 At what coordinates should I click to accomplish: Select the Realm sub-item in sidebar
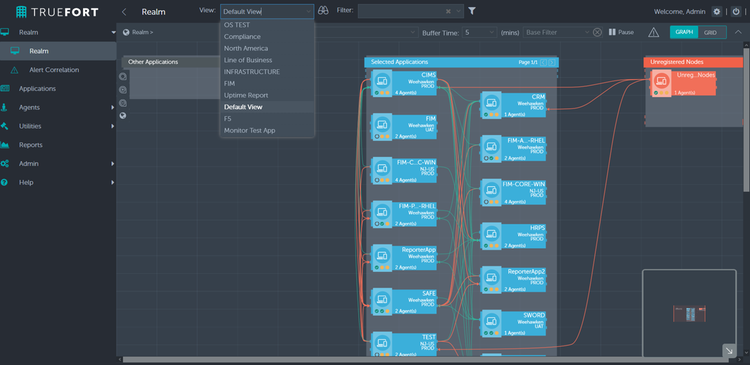[x=58, y=51]
